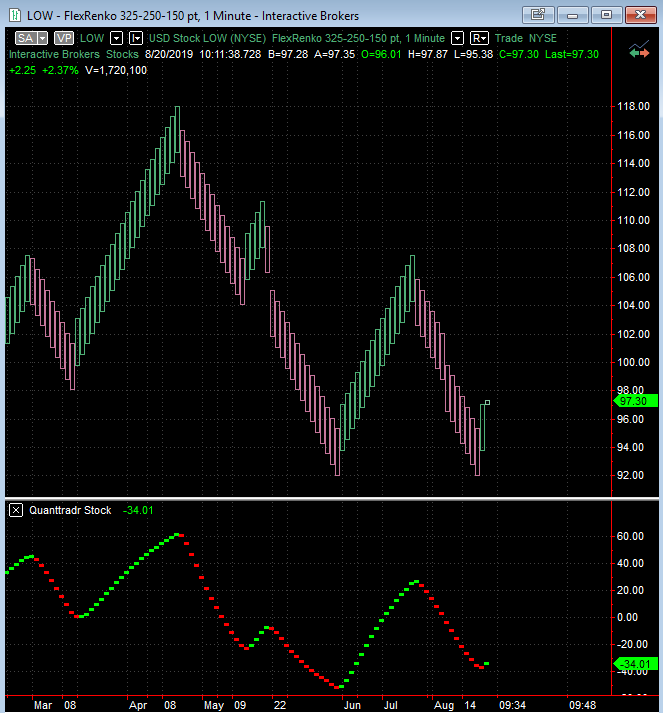Click the VP button
Viewport: 663px width, 713px height.
tap(64, 38)
